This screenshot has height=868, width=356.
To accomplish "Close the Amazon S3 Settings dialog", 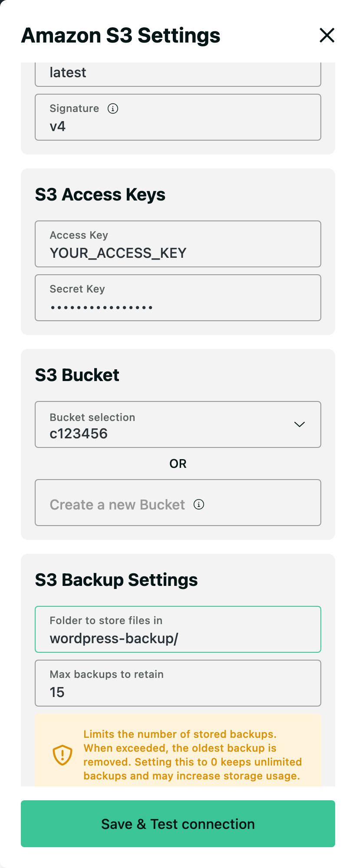I will tap(327, 35).
